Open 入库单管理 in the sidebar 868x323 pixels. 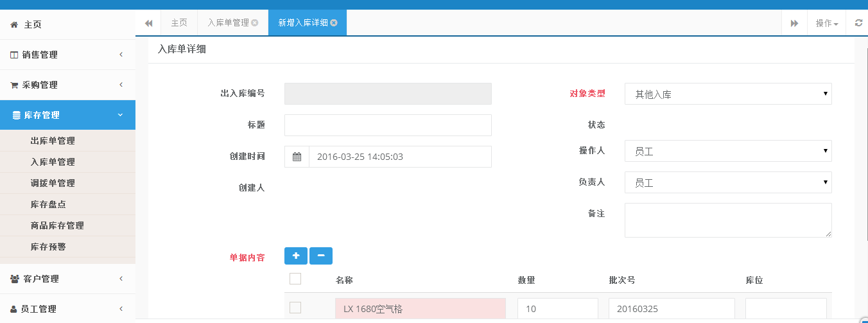point(53,162)
